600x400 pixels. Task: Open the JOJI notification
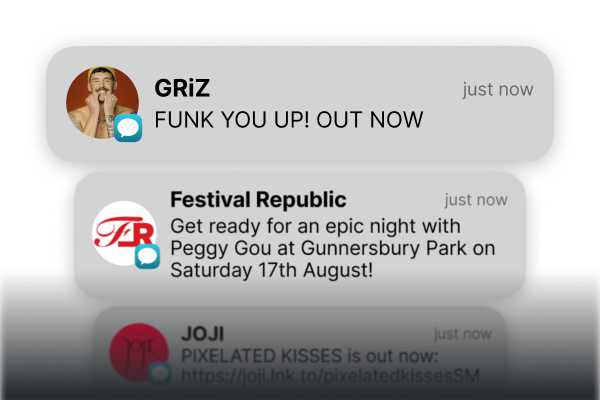pyautogui.click(x=301, y=346)
